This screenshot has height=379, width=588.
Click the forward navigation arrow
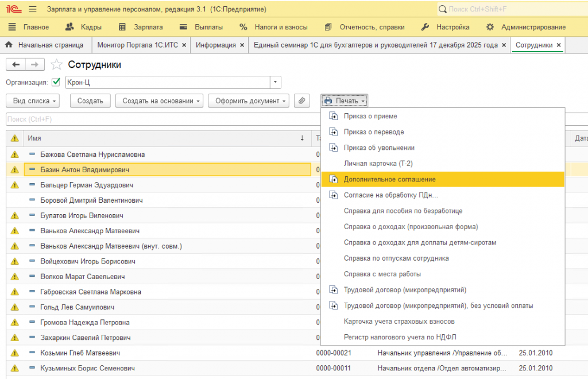(x=34, y=65)
